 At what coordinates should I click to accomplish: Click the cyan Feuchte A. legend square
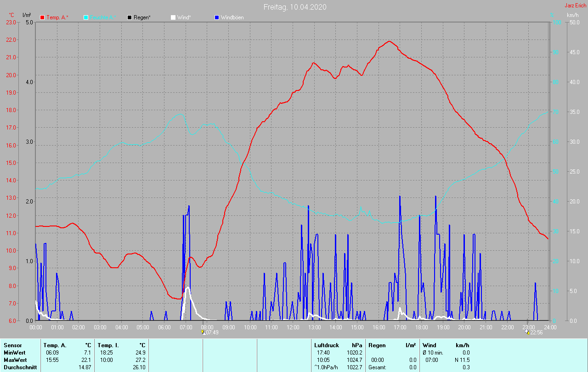point(86,17)
